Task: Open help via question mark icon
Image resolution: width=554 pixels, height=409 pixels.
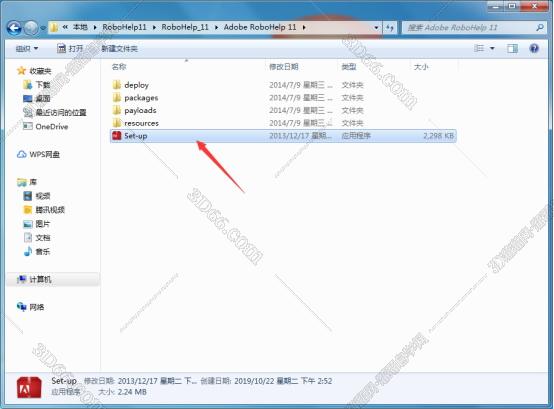Action: [534, 48]
